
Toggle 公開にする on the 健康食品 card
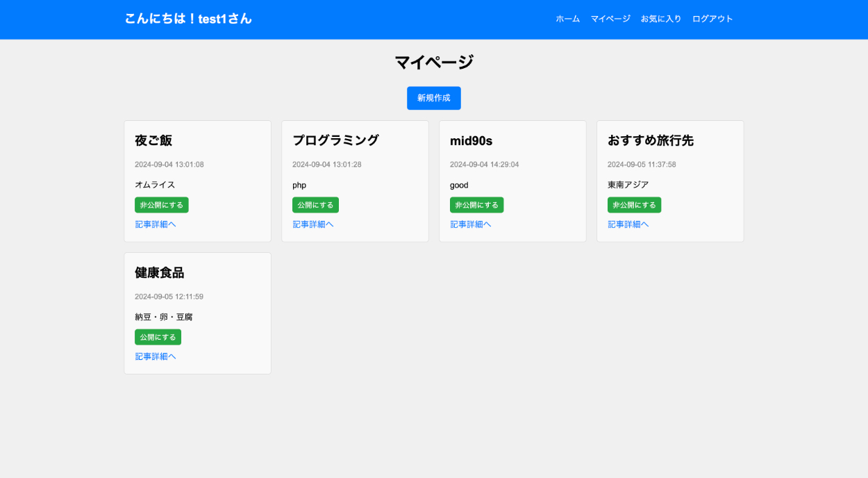point(158,337)
